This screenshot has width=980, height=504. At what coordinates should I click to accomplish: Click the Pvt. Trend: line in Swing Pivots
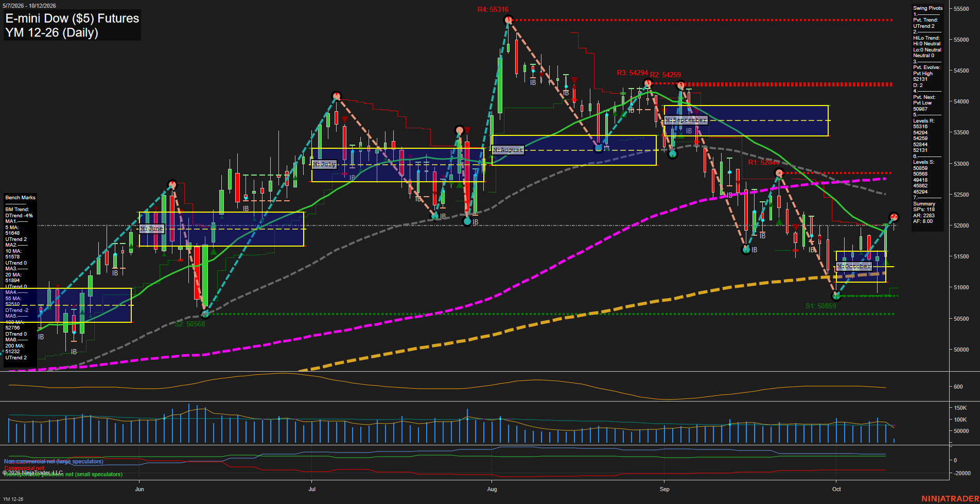(x=925, y=20)
